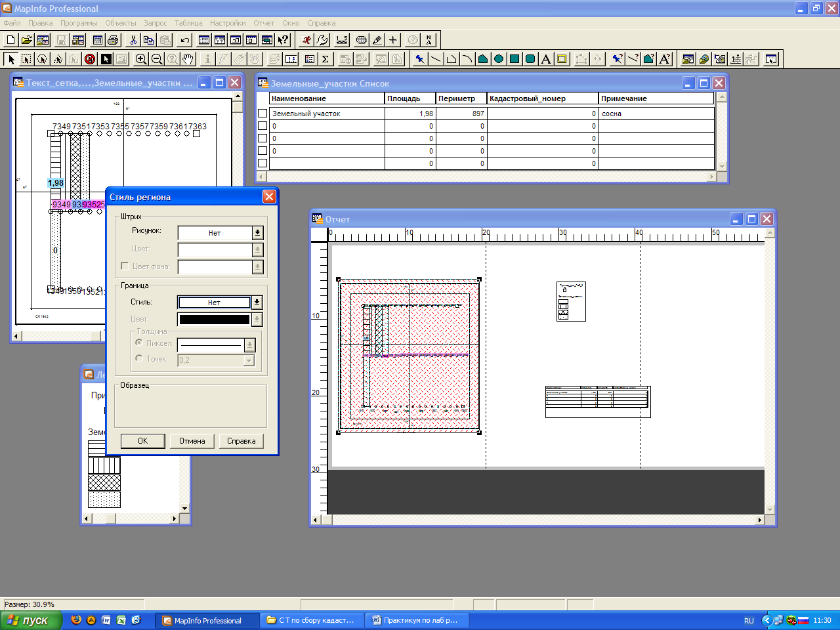Click the 'Кадастровый_номер' column header
The image size is (840, 630).
543,98
